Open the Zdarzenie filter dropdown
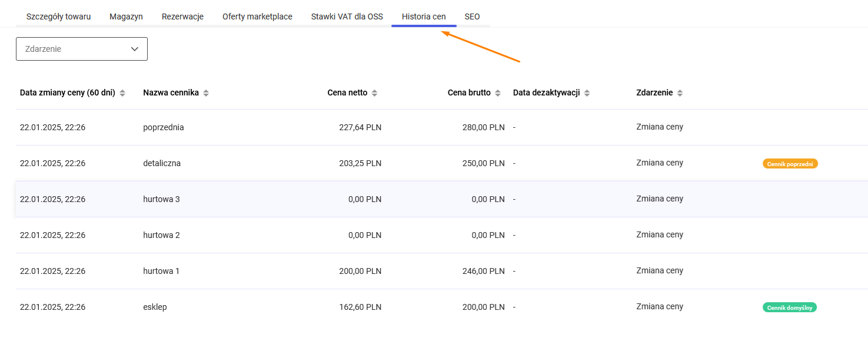This screenshot has height=357, width=868. pyautogui.click(x=82, y=49)
